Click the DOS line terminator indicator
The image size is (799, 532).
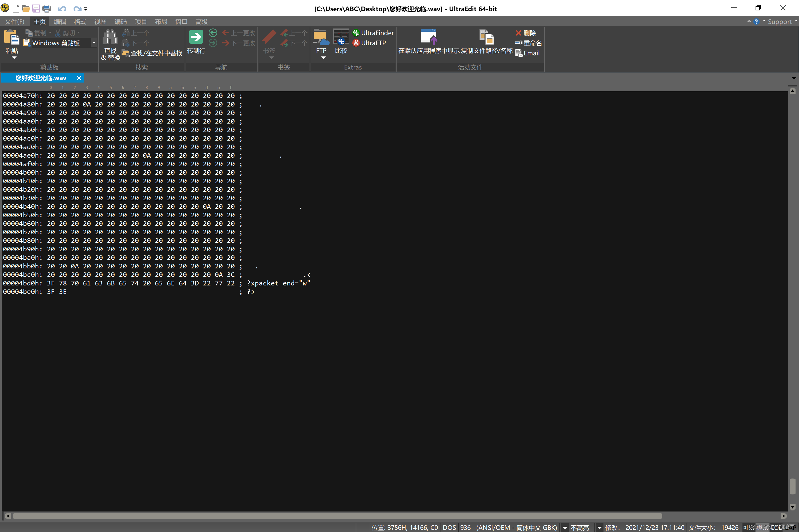coord(449,527)
